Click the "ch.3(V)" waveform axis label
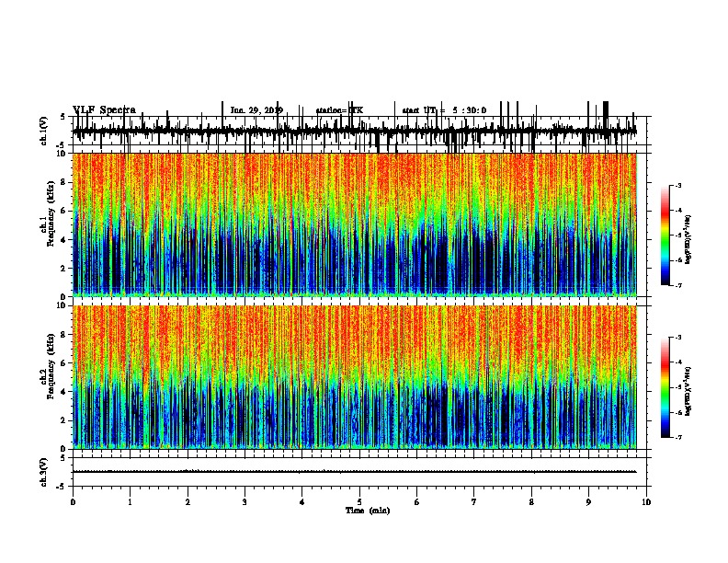Viewport: 728px width, 563px height. tap(44, 472)
